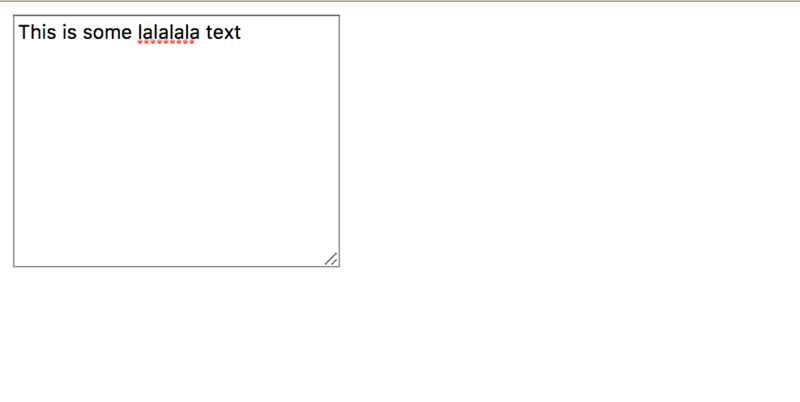800x402 pixels.
Task: Click the space between "lalalala" and "text"
Action: point(203,32)
